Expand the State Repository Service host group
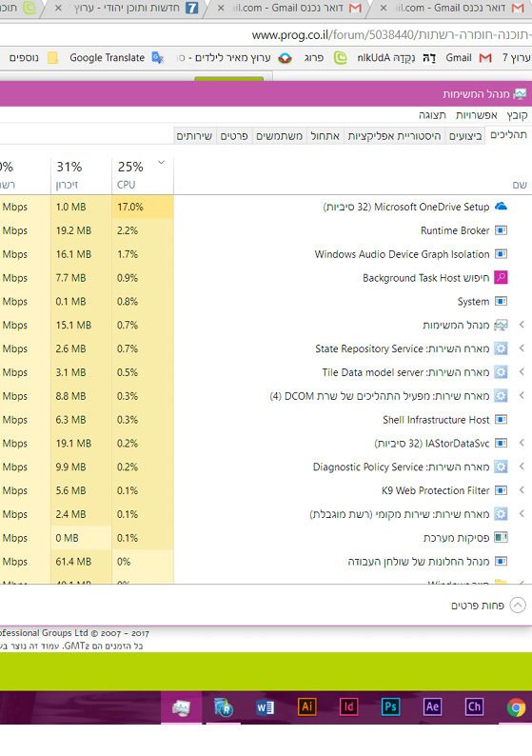 pos(522,348)
